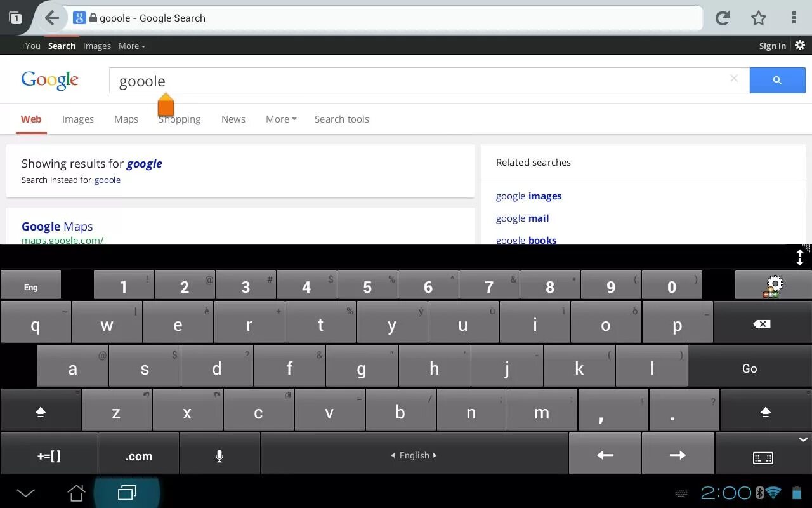
Task: Tap the clock in system bar
Action: (726, 493)
